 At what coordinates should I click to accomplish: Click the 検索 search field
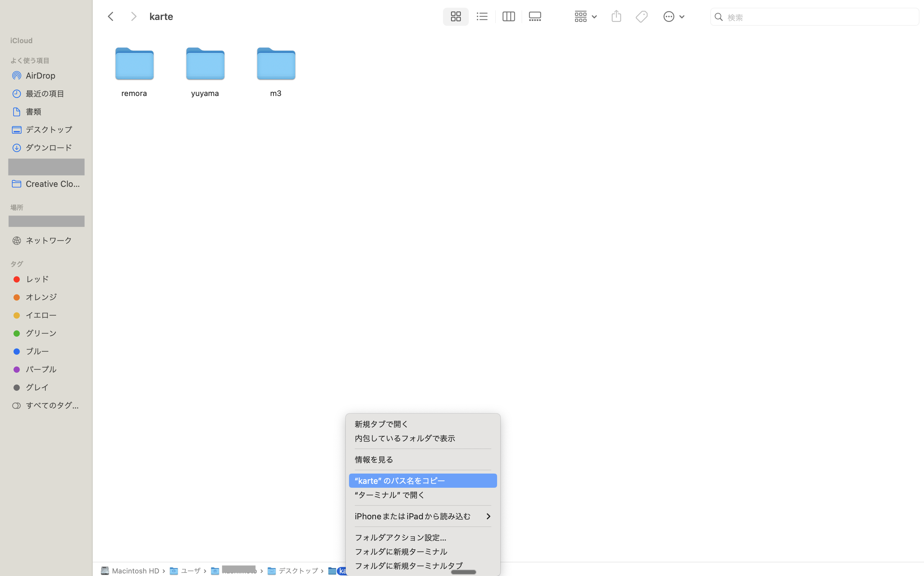pos(818,17)
